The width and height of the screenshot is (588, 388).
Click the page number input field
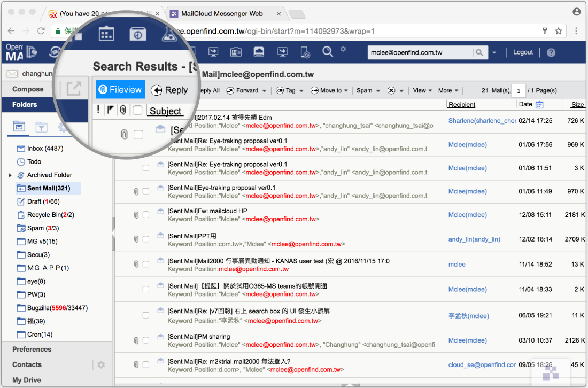tap(518, 91)
